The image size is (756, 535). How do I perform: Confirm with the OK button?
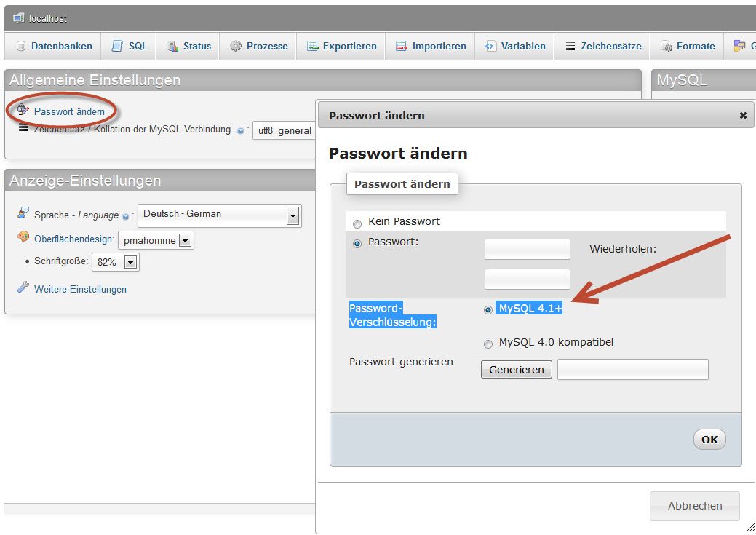[709, 440]
